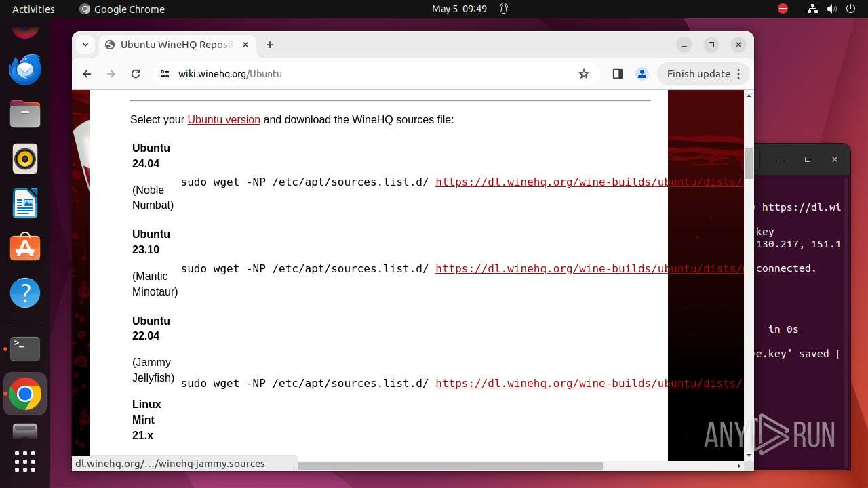Click the Linux Mint 21.x heading text
The height and width of the screenshot is (488, 868).
[146, 420]
